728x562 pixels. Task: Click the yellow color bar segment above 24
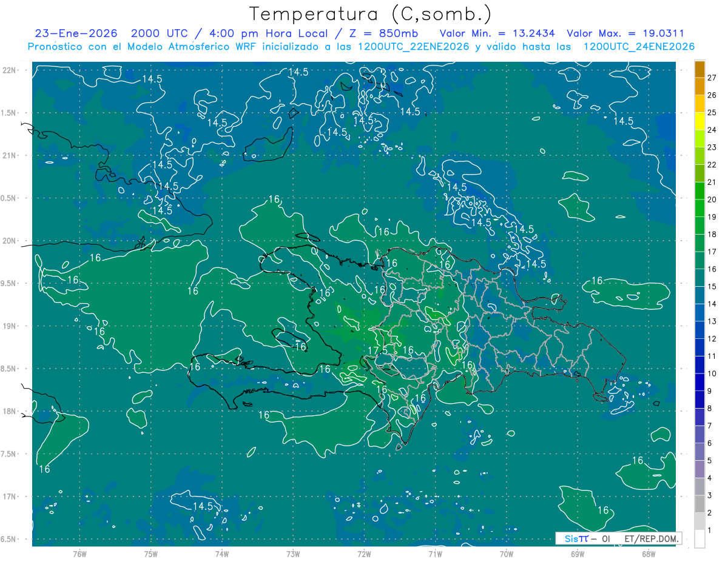tap(699, 121)
